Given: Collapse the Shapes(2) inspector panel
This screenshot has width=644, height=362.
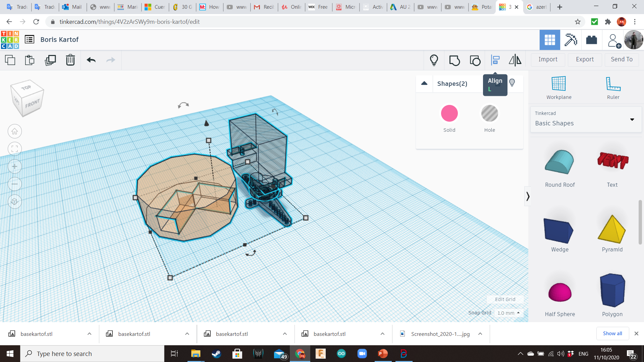Looking at the screenshot, I should (424, 83).
